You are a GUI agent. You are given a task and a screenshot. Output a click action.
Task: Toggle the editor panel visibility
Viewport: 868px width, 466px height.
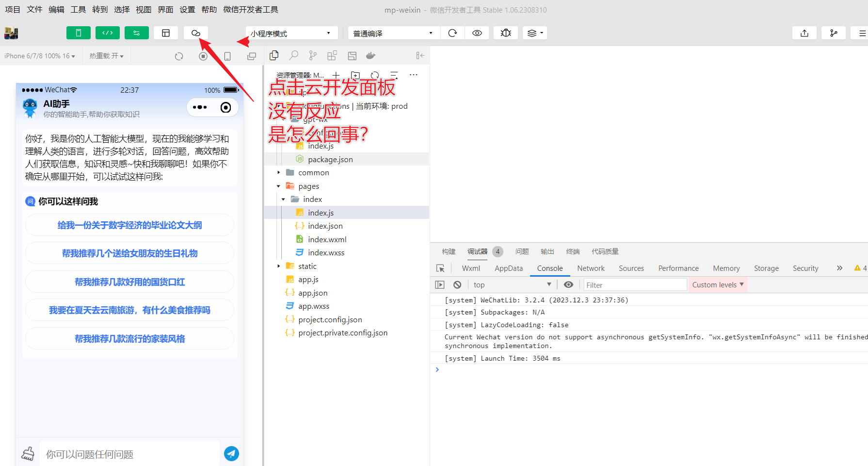tap(108, 33)
